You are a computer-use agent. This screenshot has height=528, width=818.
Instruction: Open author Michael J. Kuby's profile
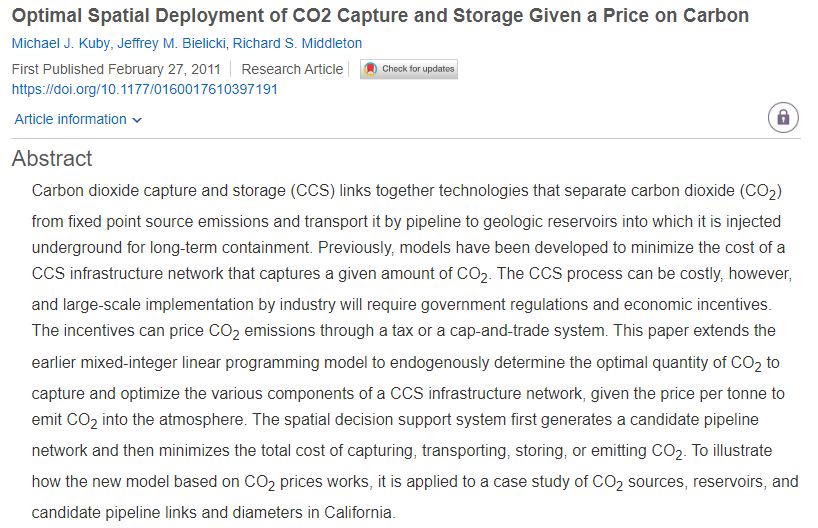[61, 43]
